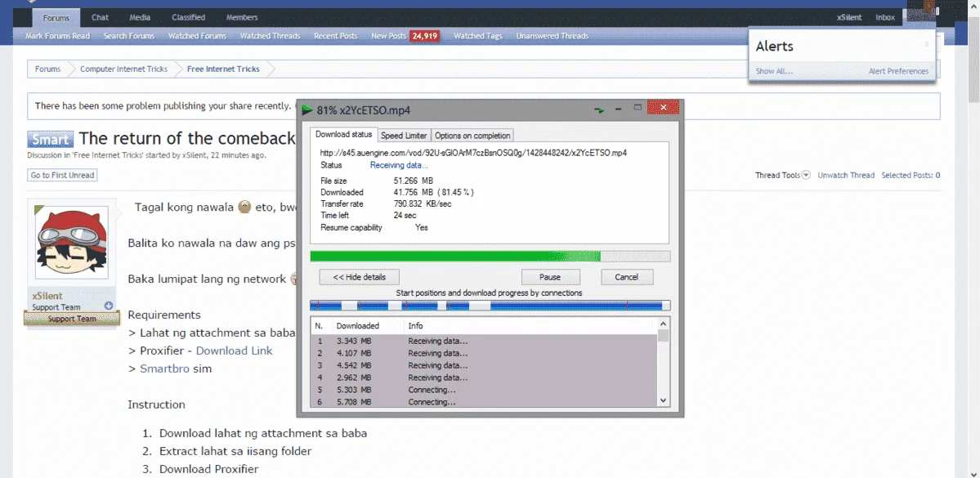Open Recent Posts link
The image size is (980, 478).
[x=336, y=36]
